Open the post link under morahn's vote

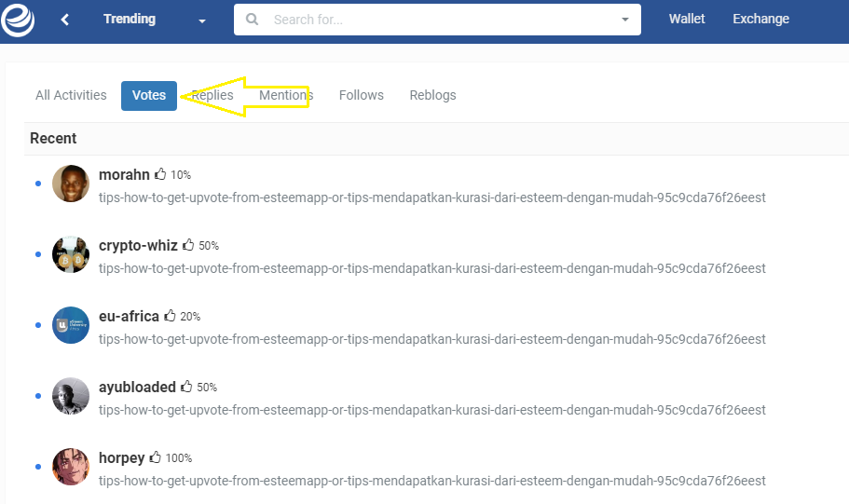432,198
